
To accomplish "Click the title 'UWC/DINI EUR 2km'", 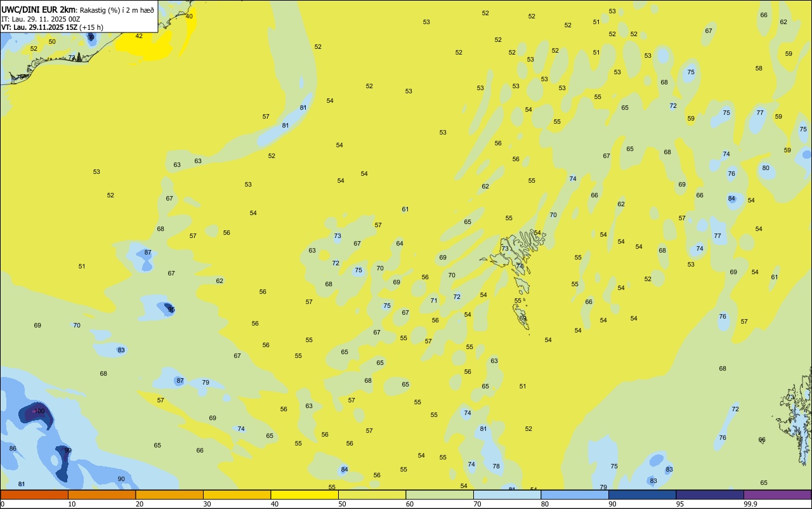I will point(39,10).
